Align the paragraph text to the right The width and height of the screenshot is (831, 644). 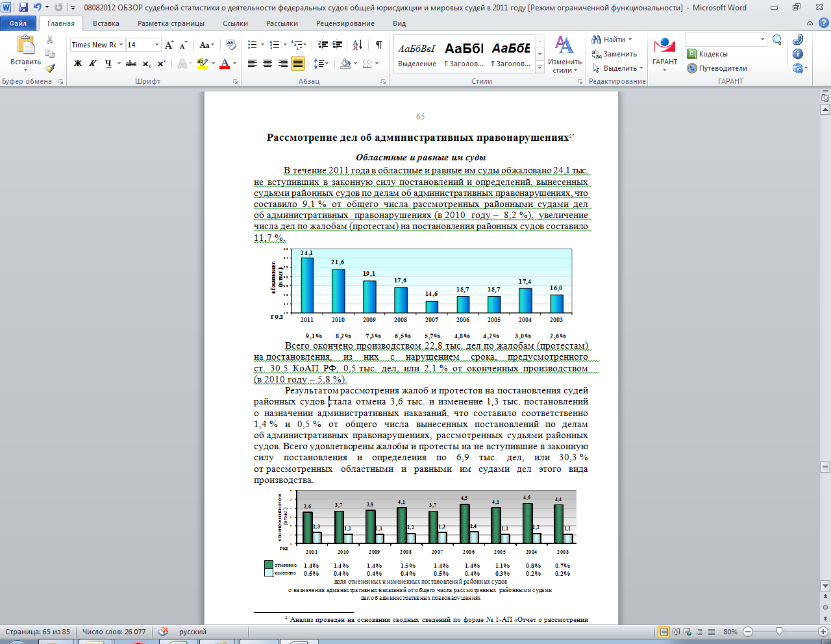coord(283,64)
